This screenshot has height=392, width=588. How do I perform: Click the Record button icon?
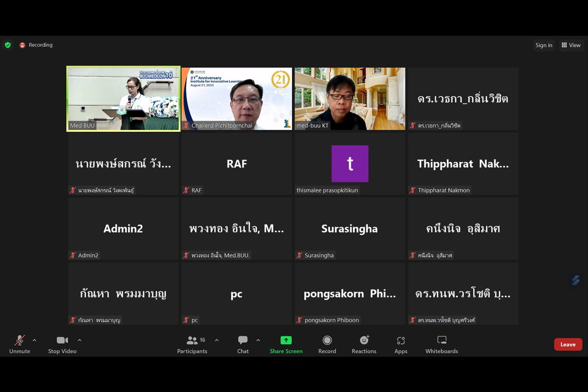pos(327,341)
